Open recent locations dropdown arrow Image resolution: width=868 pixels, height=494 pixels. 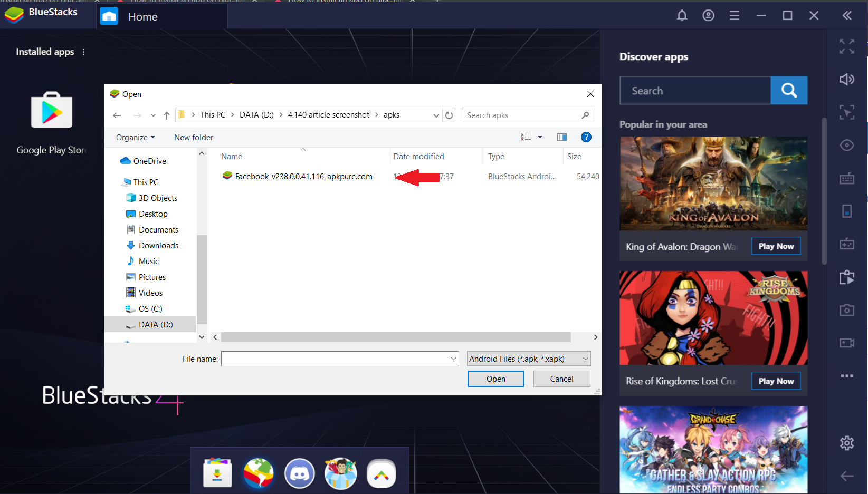click(153, 115)
